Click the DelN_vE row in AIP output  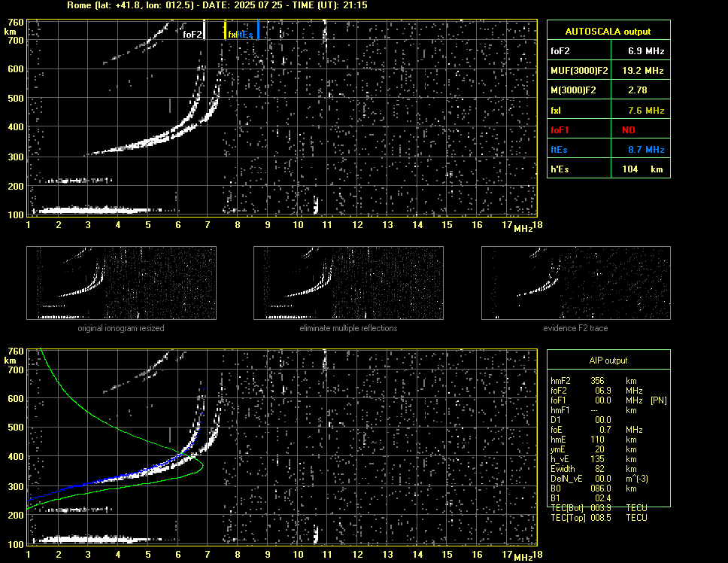pyautogui.click(x=599, y=479)
